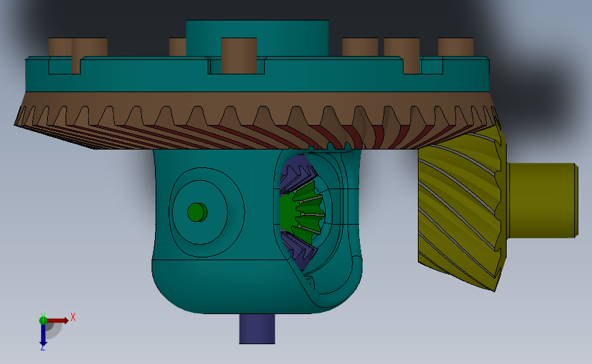Select the lower purple side gear
This screenshot has height=364, width=592.
coord(300,250)
